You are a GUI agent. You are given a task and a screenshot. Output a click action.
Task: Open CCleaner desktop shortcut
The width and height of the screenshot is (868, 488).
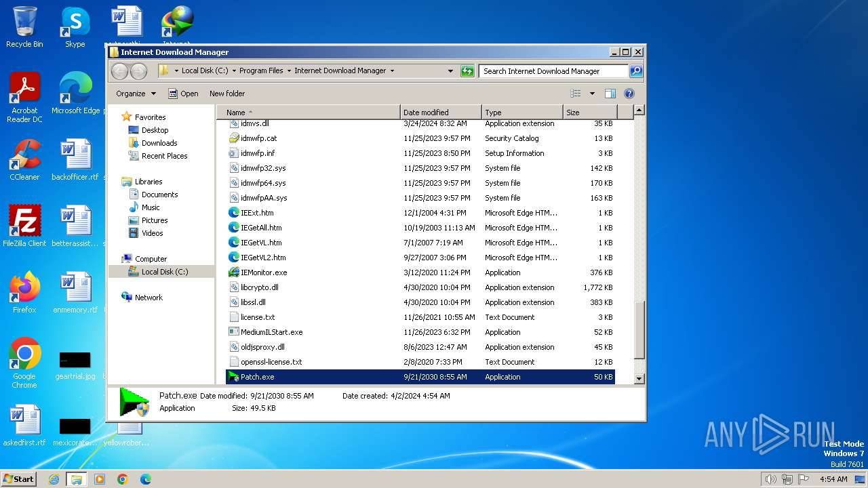coord(24,160)
